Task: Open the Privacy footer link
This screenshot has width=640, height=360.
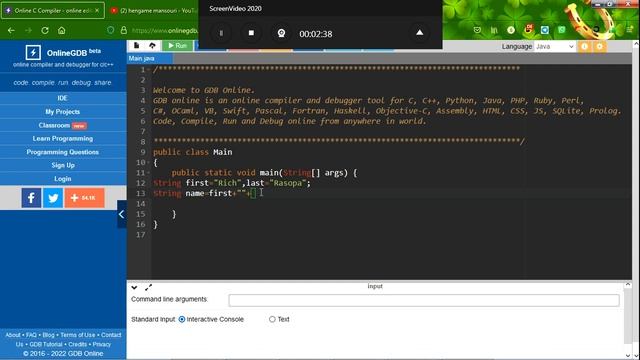Action: point(102,344)
